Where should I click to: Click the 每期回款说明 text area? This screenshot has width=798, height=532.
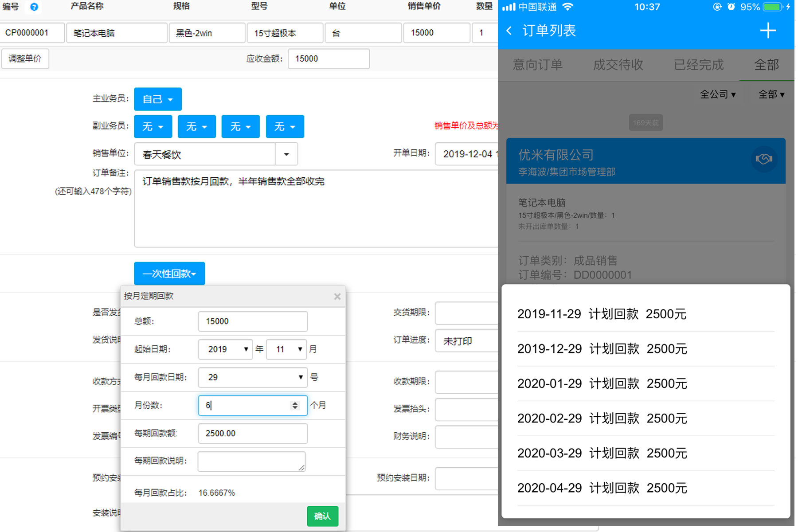(x=251, y=462)
